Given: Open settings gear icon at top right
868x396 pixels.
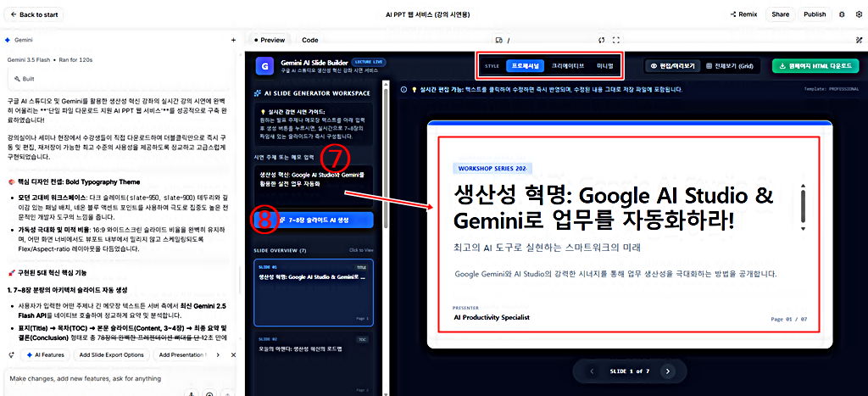Looking at the screenshot, I should click(859, 15).
